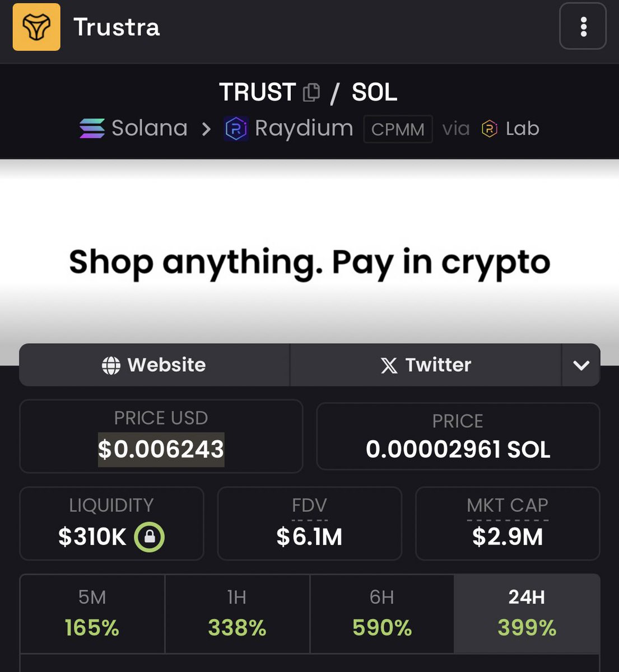
Task: Expand the social links chevron dropdown
Action: pyautogui.click(x=581, y=365)
